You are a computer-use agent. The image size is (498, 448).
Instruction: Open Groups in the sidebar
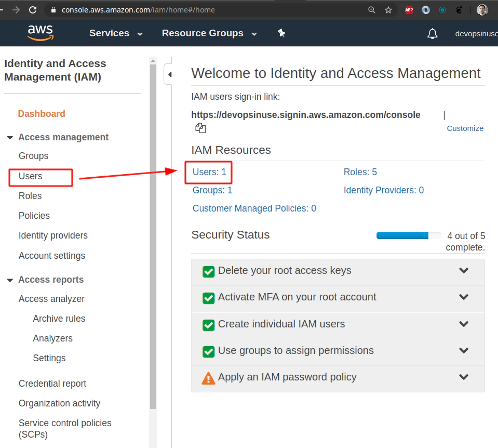(x=33, y=156)
